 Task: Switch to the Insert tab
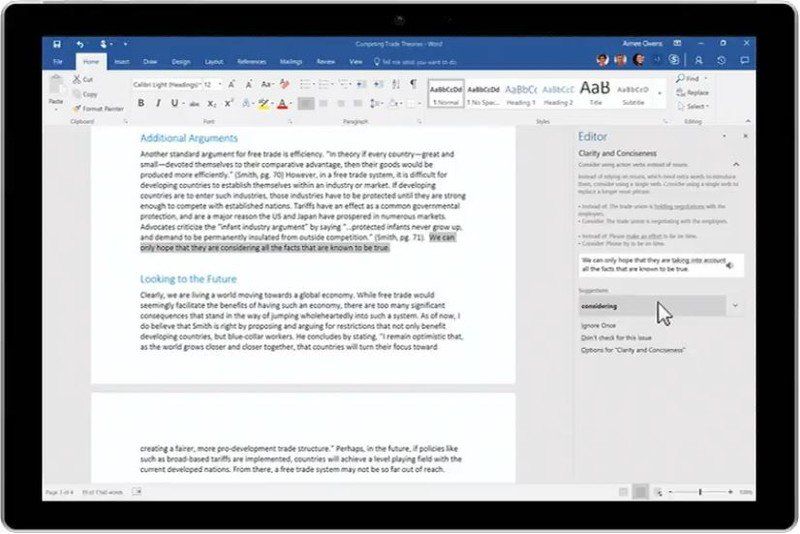click(x=121, y=62)
